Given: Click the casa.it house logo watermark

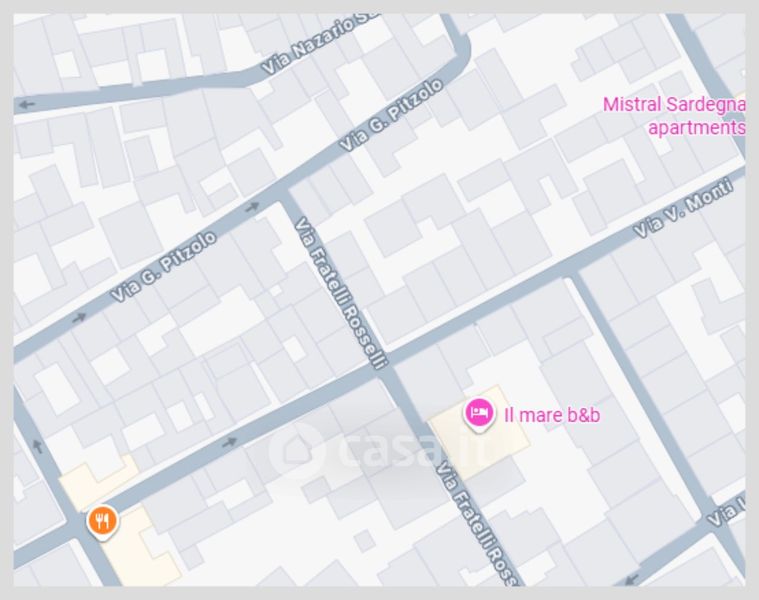Looking at the screenshot, I should (x=296, y=449).
